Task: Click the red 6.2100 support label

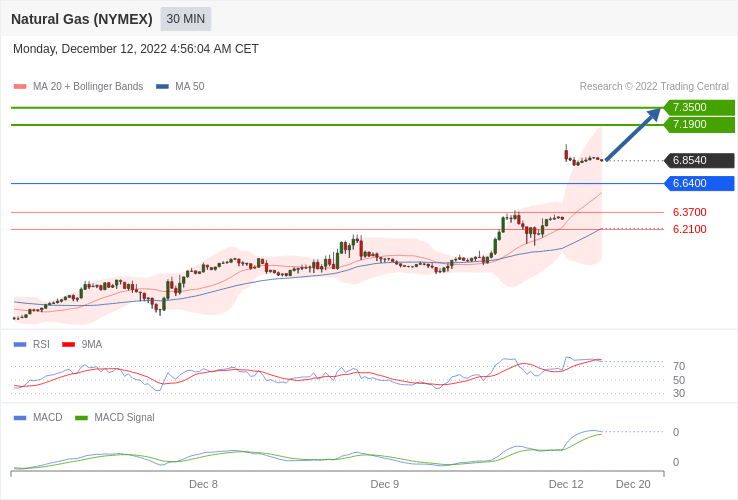Action: [689, 229]
